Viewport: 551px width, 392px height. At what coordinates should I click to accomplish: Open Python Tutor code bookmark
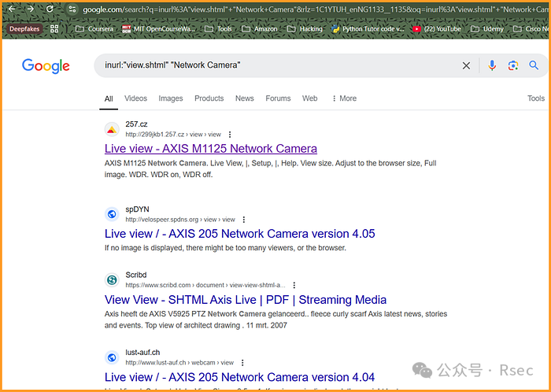[368, 29]
